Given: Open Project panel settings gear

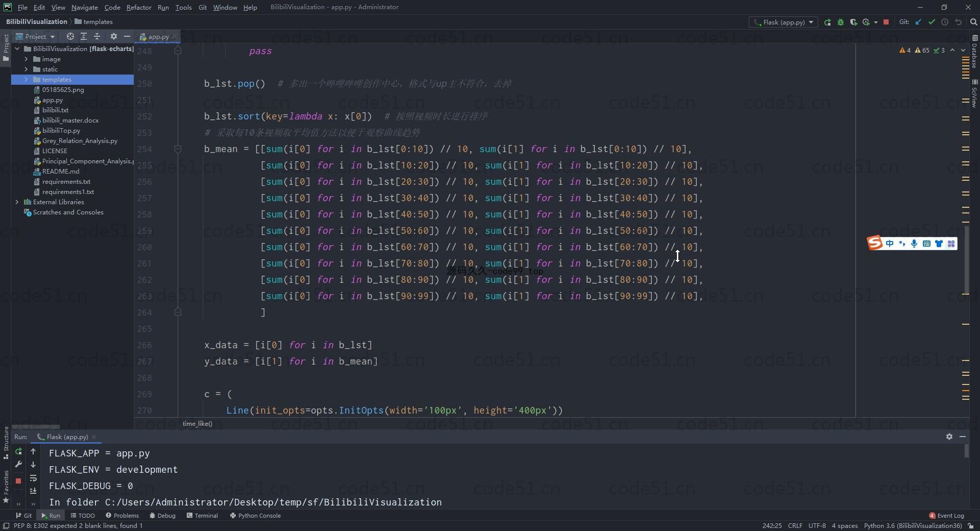Looking at the screenshot, I should pos(114,36).
